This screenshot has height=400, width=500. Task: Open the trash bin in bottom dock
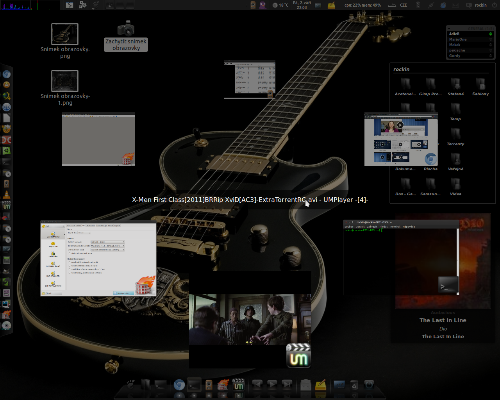coord(354,385)
